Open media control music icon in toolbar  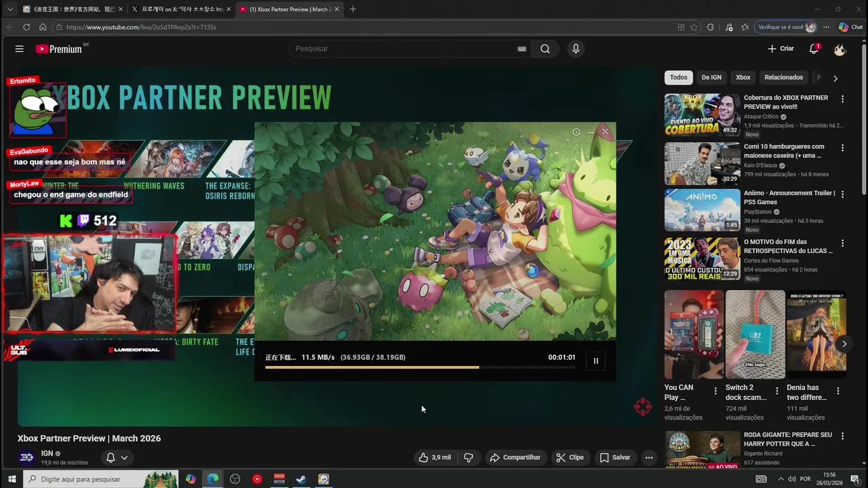[x=729, y=27]
